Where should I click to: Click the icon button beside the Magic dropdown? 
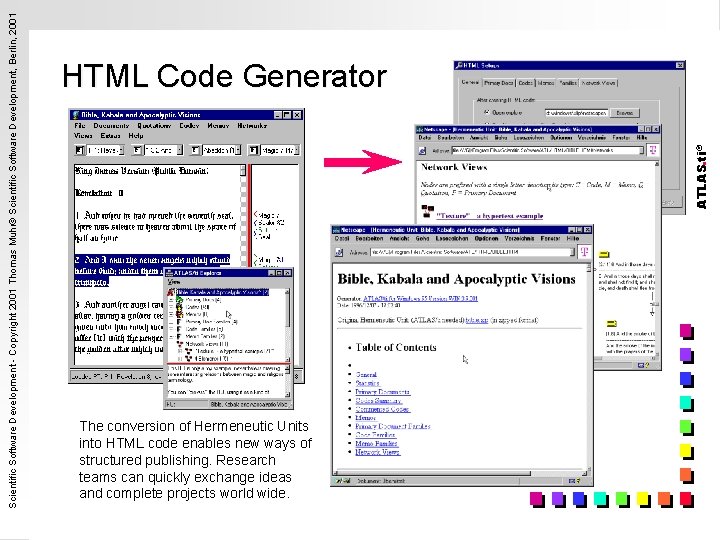tap(253, 150)
